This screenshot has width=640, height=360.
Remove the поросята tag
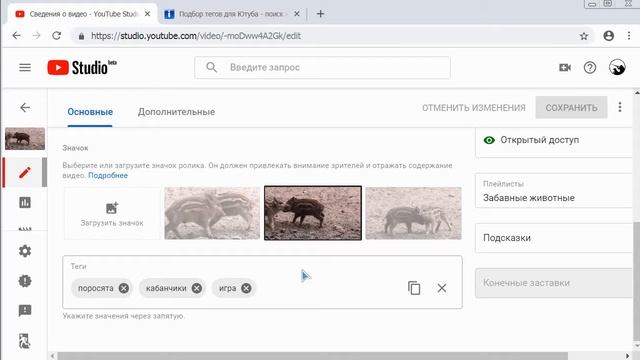point(124,288)
